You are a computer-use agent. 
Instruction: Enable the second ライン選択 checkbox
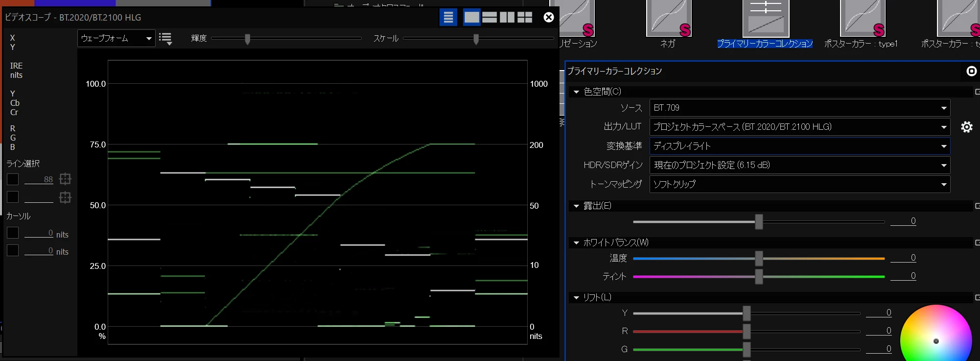click(13, 197)
